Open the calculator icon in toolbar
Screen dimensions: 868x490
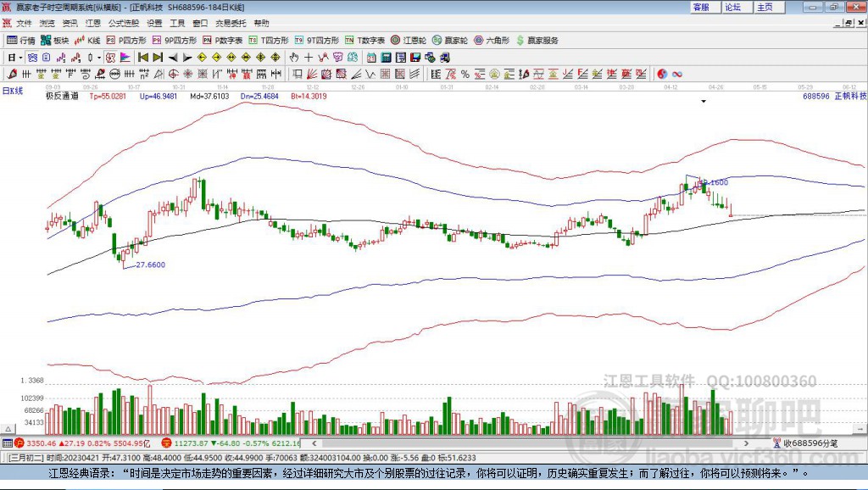click(x=387, y=57)
